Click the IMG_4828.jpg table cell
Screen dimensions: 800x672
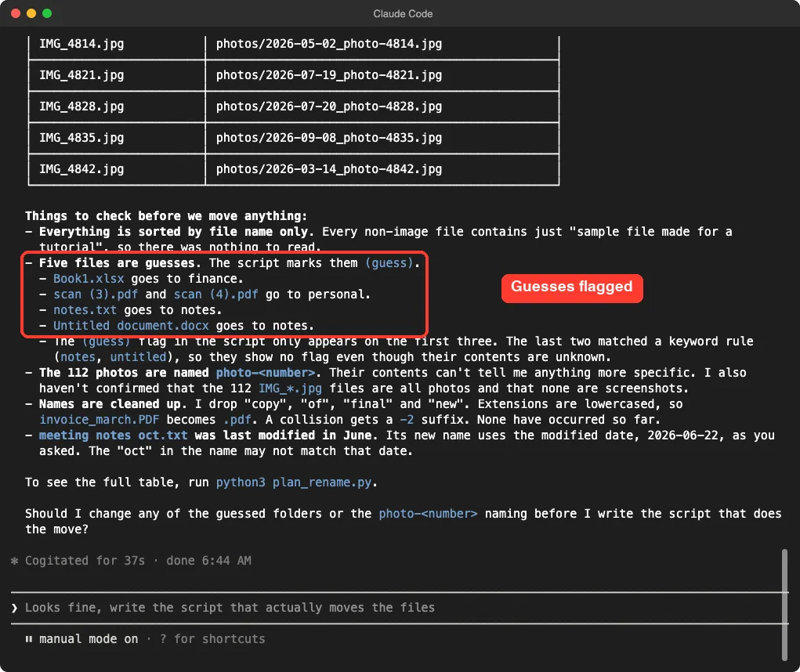[x=117, y=107]
